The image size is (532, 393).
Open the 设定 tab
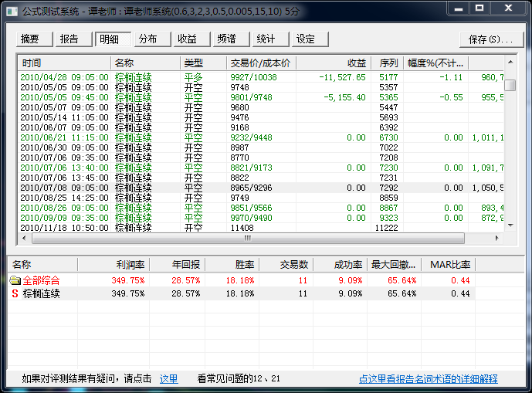click(x=307, y=39)
